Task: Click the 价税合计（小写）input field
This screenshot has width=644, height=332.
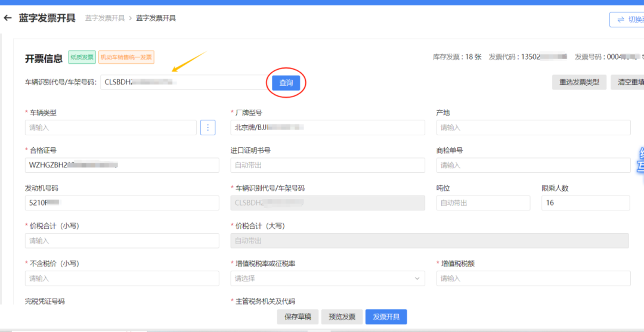Action: (122, 240)
